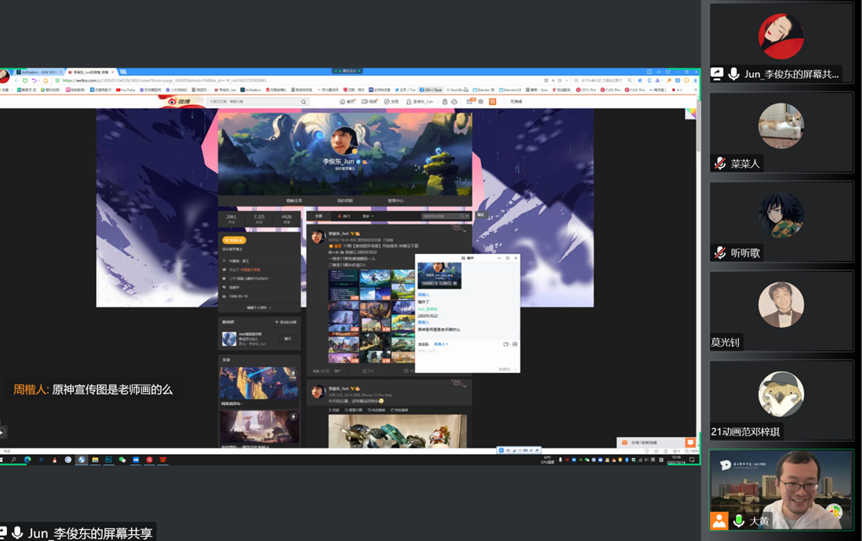Open the third profile tab under banner
Viewport: 863px width, 541px height.
click(x=396, y=201)
